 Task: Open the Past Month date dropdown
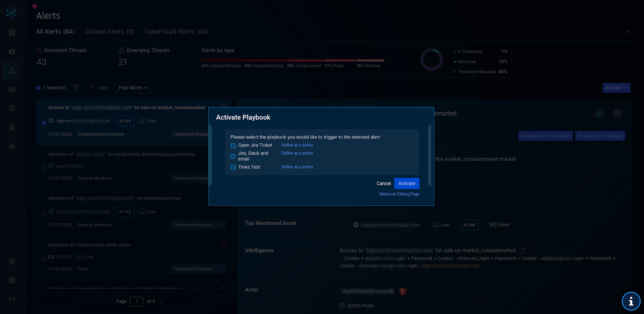click(x=133, y=88)
